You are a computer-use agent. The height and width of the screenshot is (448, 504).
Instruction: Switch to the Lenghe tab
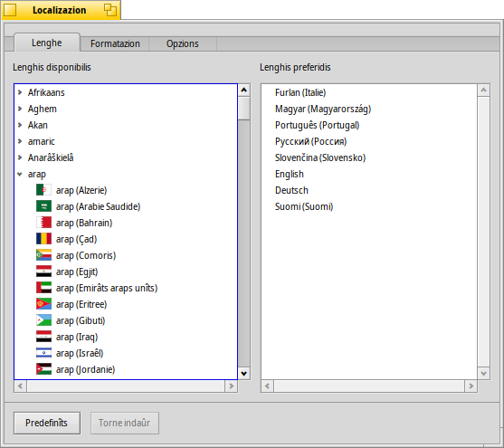tap(47, 43)
